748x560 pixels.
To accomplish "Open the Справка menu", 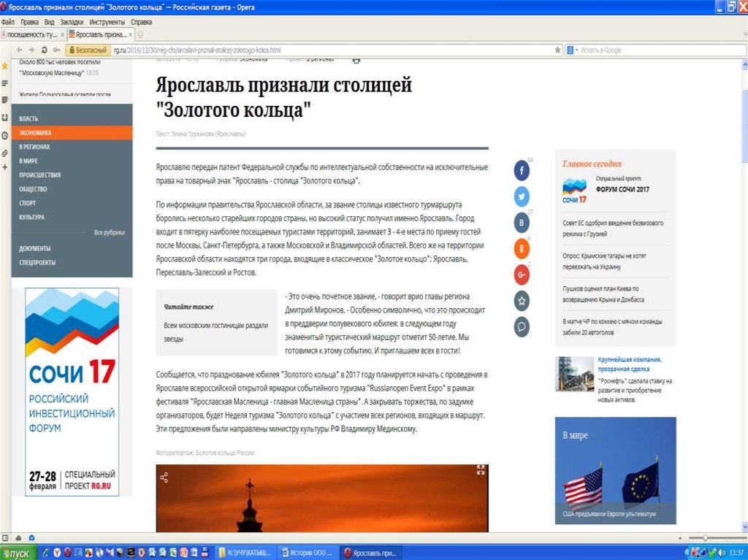I will coord(141,22).
